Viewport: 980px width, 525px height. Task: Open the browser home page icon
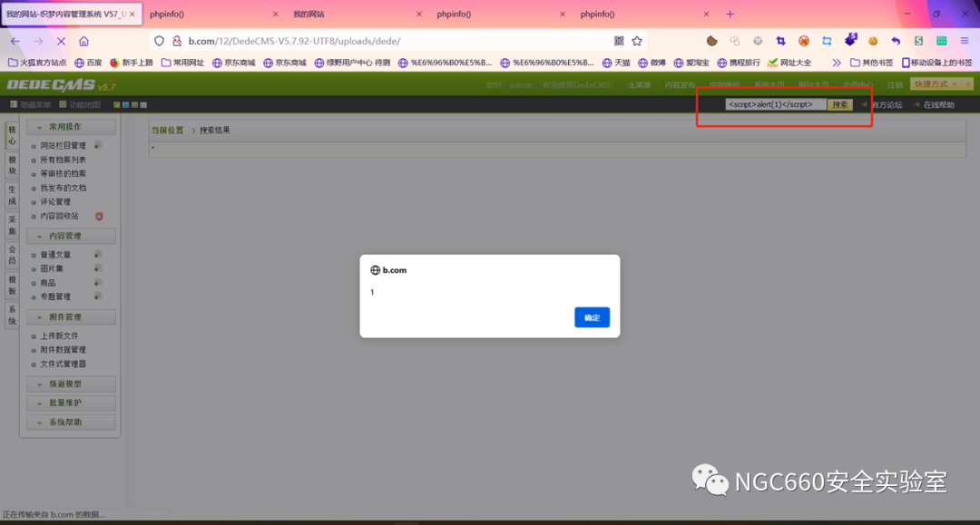coord(83,41)
